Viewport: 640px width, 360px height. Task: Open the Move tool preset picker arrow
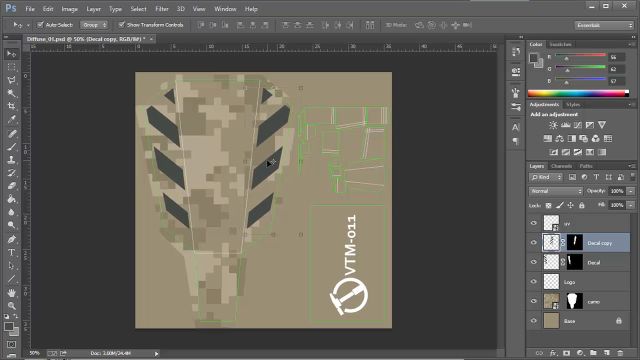tap(28, 25)
